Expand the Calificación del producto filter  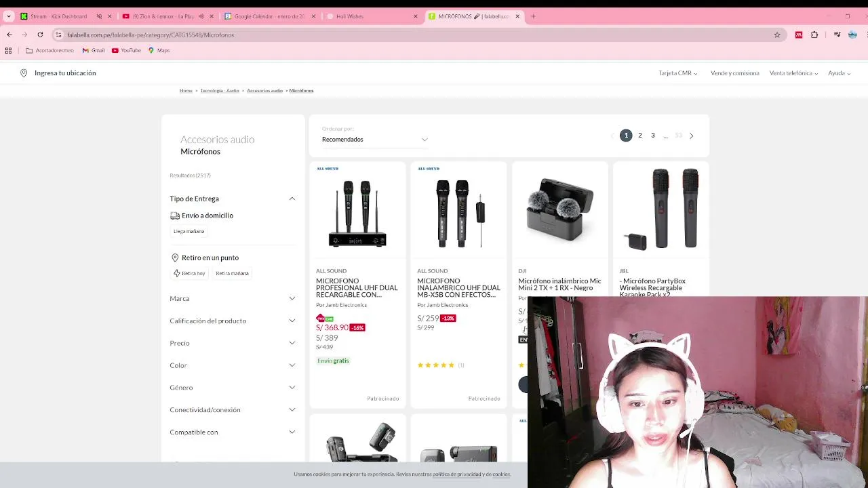[x=233, y=321]
